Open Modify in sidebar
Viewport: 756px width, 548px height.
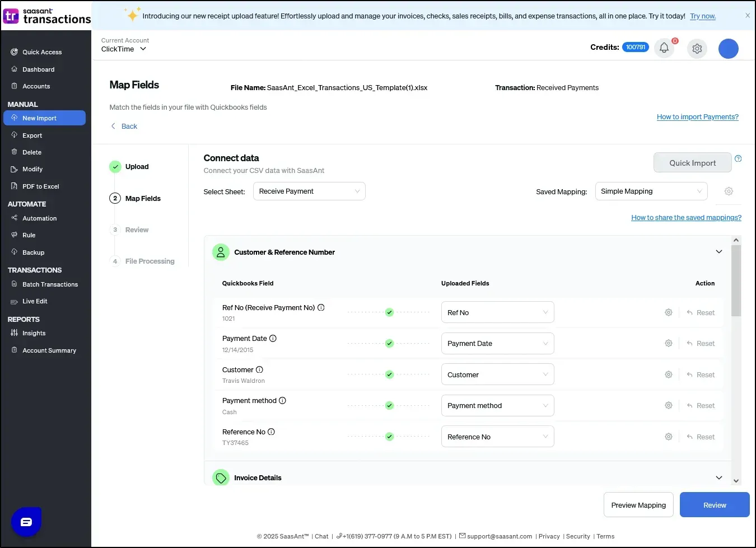click(x=32, y=169)
